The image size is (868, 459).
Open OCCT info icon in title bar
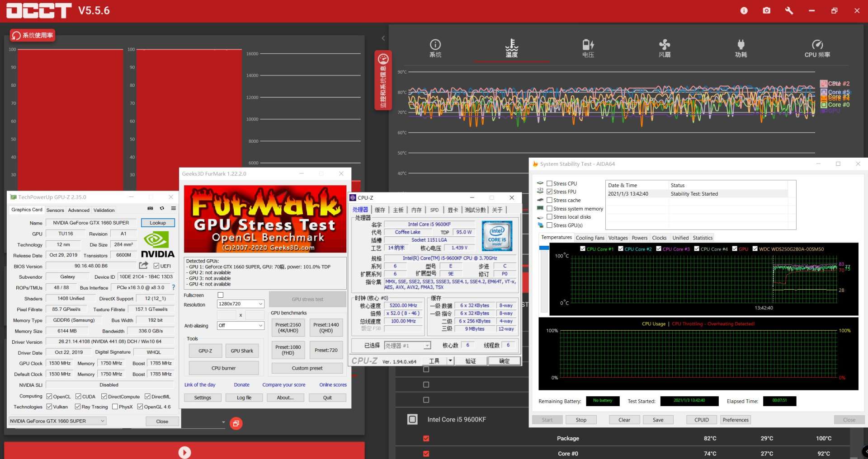744,10
